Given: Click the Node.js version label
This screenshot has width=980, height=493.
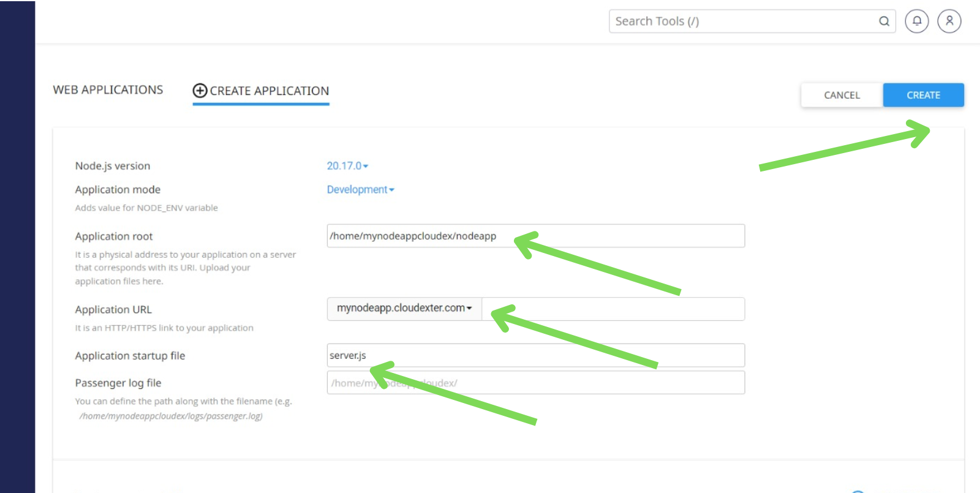Looking at the screenshot, I should click(113, 166).
